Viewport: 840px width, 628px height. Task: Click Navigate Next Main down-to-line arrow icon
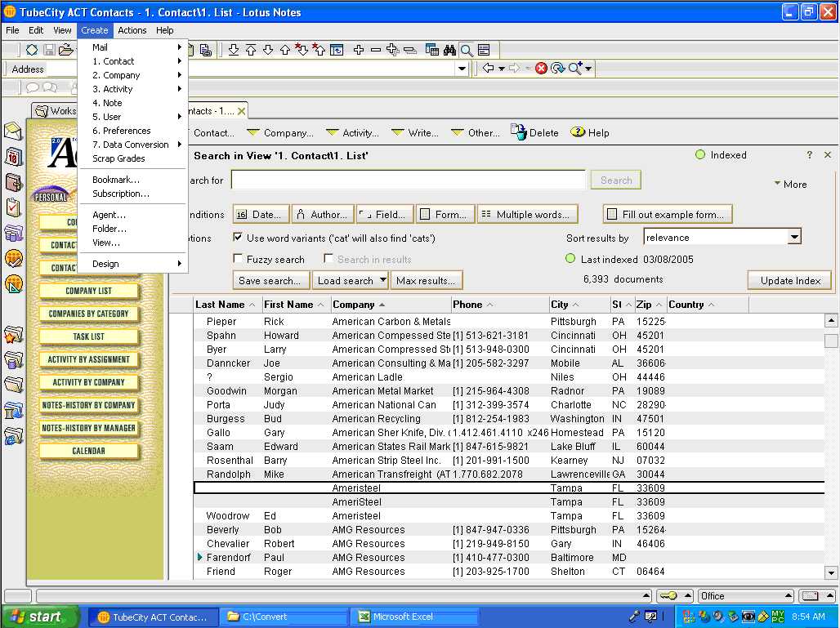tap(234, 50)
